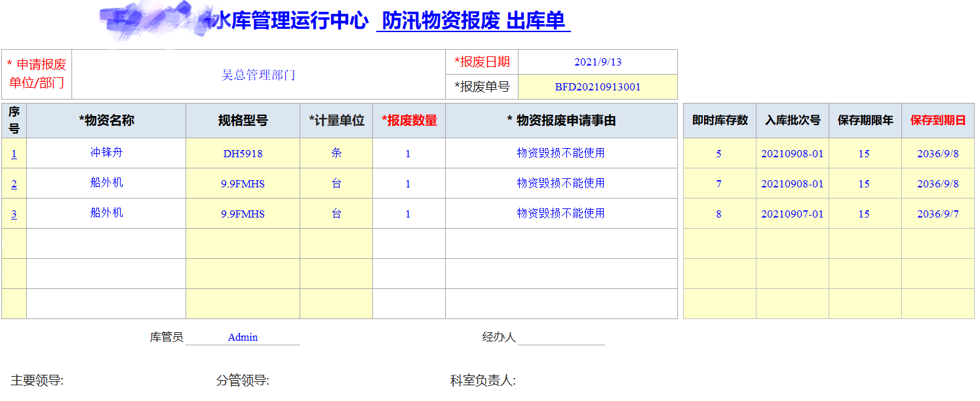
Task: Open the detail link for row number 2
Action: coord(13,183)
